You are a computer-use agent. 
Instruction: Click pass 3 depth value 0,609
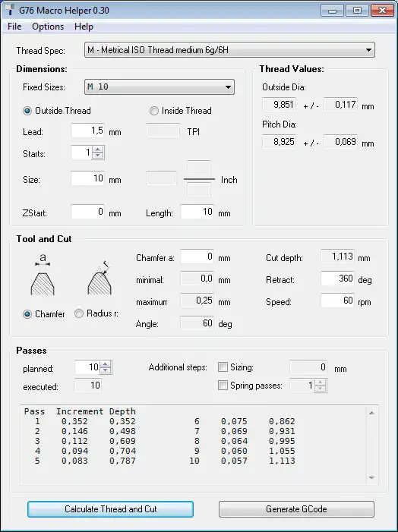pos(122,441)
